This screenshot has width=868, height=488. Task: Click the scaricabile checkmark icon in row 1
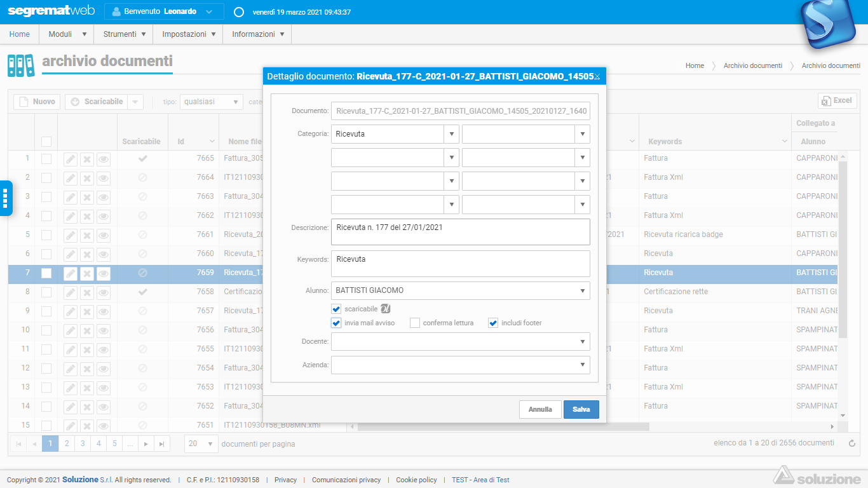(142, 158)
